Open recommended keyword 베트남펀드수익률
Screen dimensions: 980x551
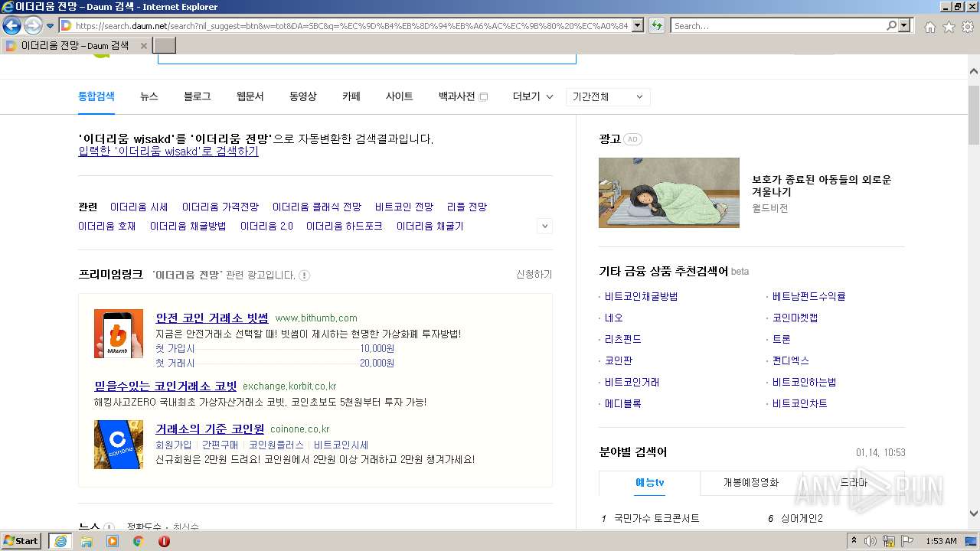pos(808,296)
